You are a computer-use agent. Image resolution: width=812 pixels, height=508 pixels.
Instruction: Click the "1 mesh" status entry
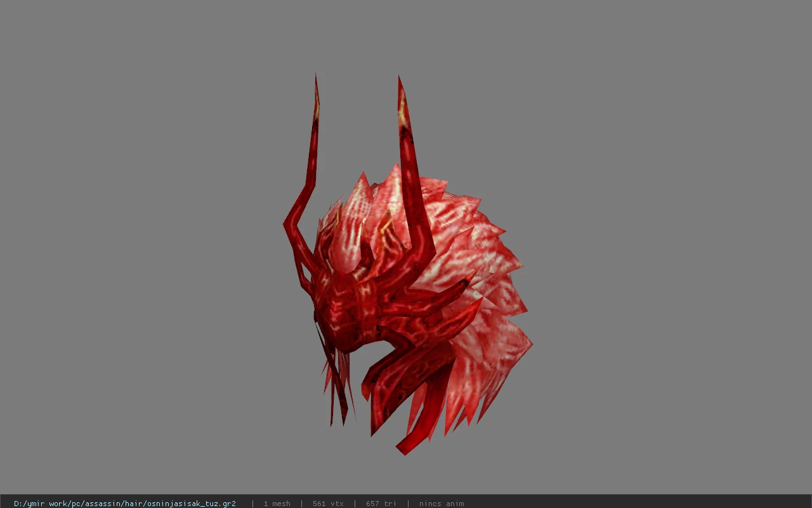coord(277,504)
